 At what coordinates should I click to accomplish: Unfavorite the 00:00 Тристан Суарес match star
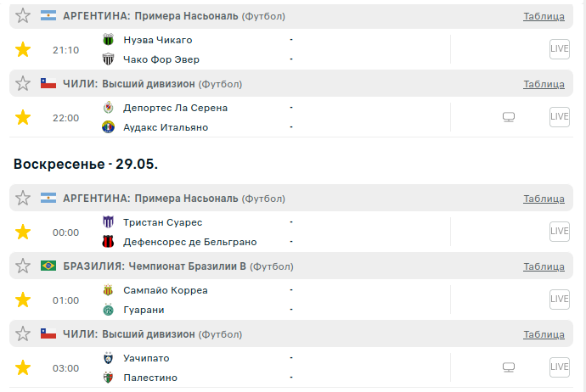(x=23, y=232)
